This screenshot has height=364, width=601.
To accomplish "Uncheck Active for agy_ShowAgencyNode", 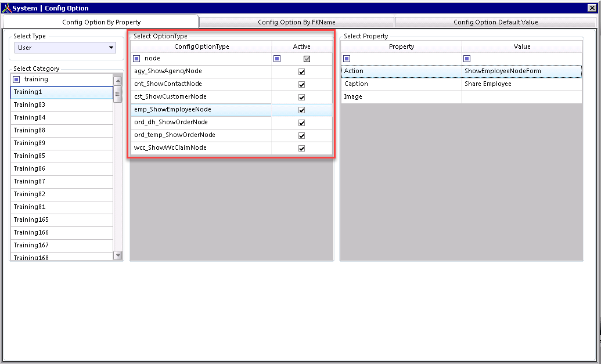I will (x=301, y=71).
